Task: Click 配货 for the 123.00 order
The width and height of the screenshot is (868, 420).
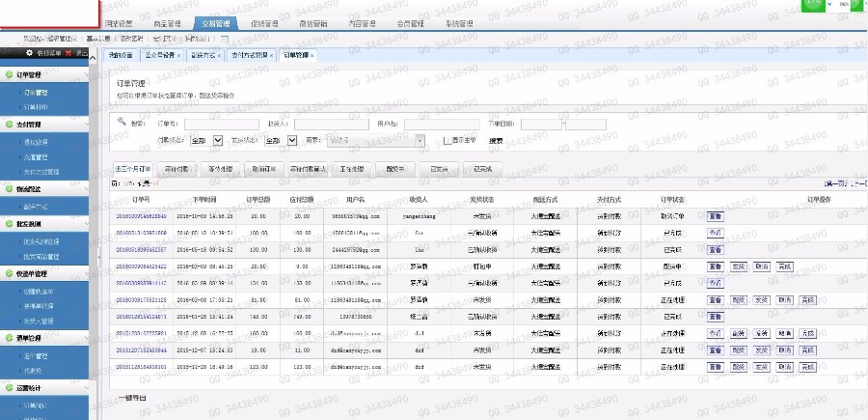Action: pos(739,367)
